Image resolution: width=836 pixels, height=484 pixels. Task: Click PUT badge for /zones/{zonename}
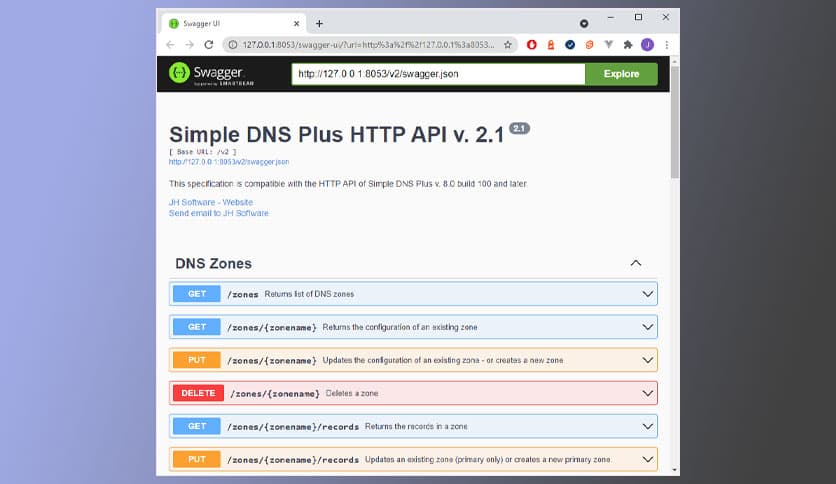[x=197, y=360]
